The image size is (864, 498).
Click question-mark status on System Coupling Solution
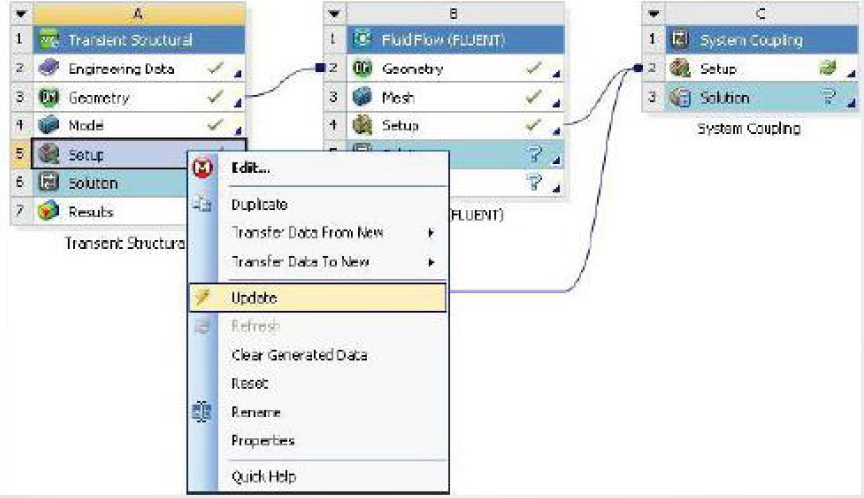tap(829, 98)
